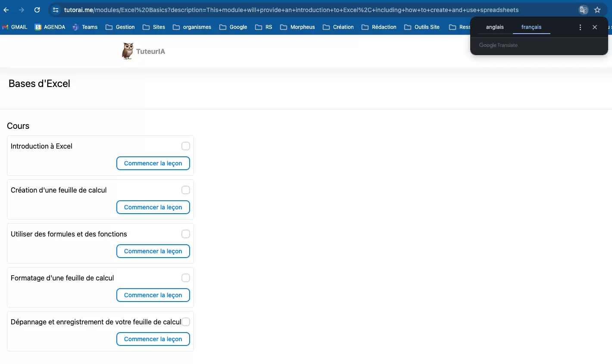Open the Teams bookmark
612x364 pixels.
click(x=85, y=27)
